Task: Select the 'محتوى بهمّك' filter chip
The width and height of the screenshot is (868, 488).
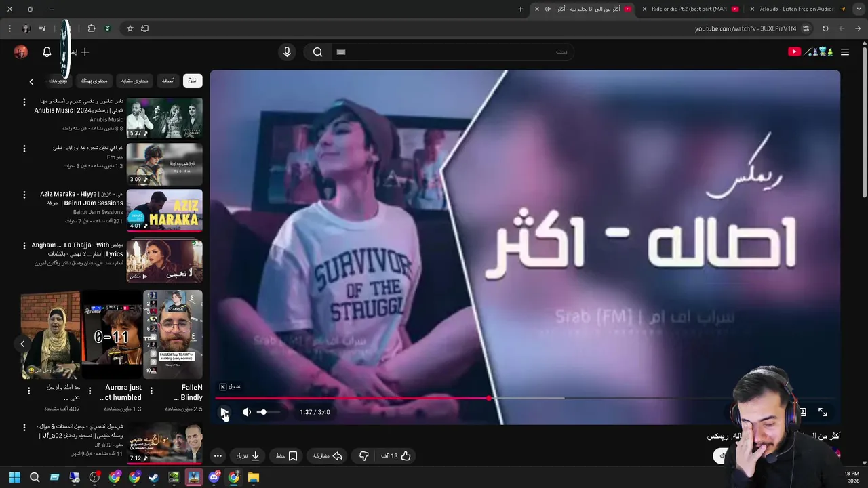Action: (x=94, y=81)
